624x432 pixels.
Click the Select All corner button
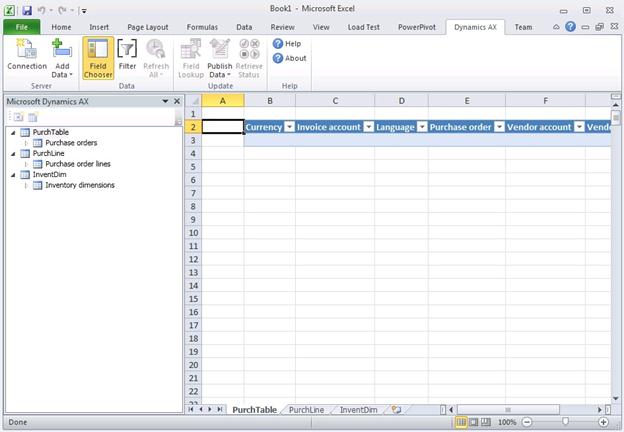(x=193, y=101)
